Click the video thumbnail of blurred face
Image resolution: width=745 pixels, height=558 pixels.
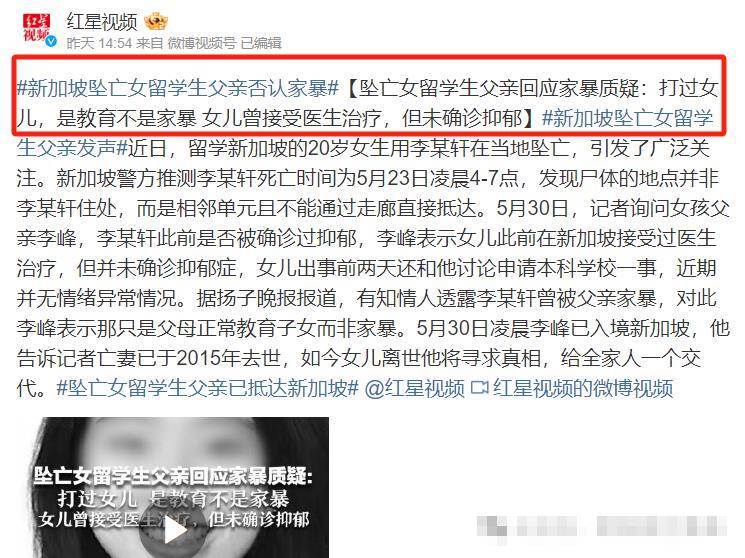173,487
